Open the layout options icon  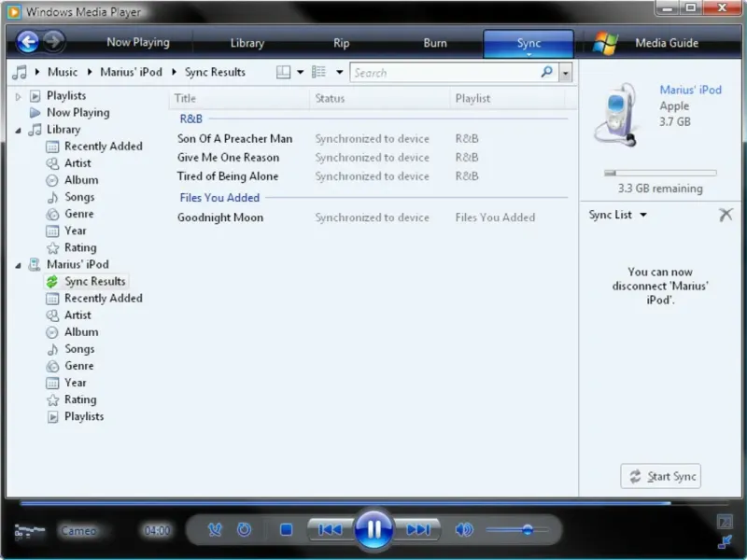coord(284,73)
